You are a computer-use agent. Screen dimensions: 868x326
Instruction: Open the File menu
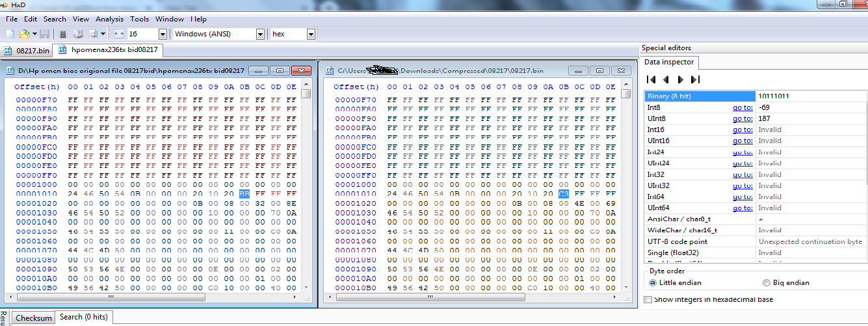click(x=12, y=19)
